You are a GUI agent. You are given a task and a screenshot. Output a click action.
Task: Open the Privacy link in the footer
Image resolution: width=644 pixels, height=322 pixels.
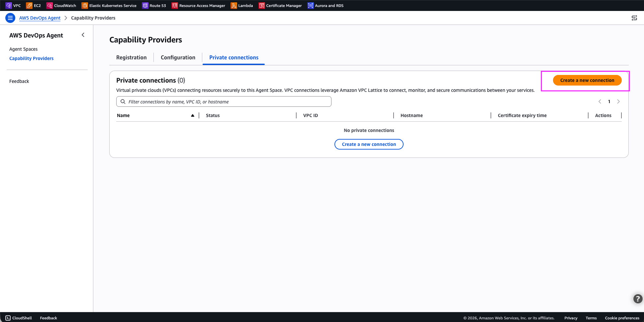pyautogui.click(x=571, y=318)
